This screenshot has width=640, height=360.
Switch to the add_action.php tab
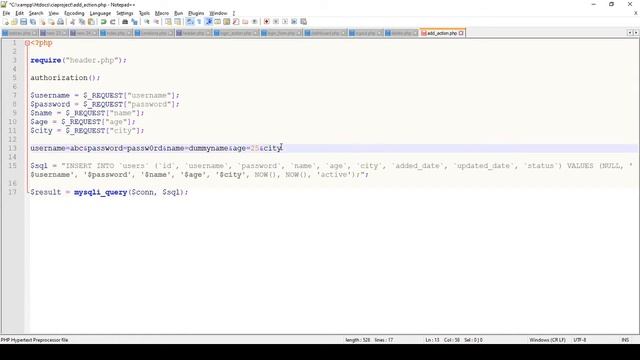(x=442, y=33)
